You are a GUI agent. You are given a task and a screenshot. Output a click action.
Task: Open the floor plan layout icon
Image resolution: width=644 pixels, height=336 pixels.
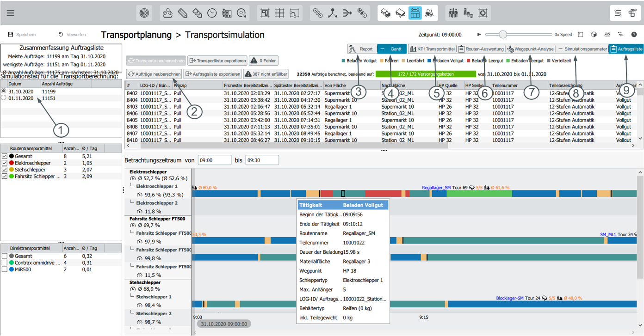[265, 13]
